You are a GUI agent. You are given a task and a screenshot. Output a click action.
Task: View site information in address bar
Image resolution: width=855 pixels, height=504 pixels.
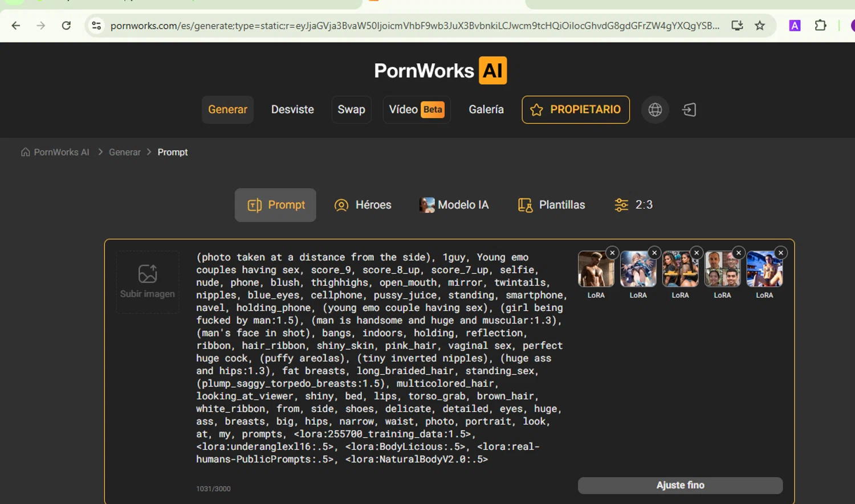pyautogui.click(x=96, y=26)
